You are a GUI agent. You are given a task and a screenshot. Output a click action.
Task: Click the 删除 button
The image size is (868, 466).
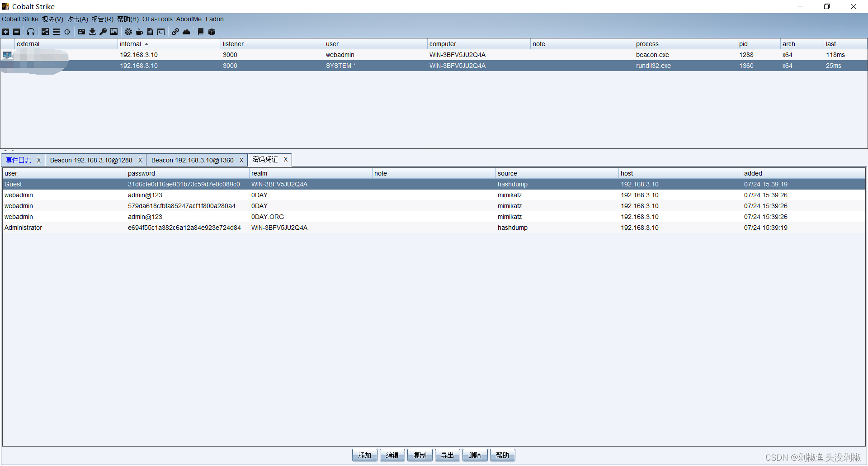pos(475,455)
